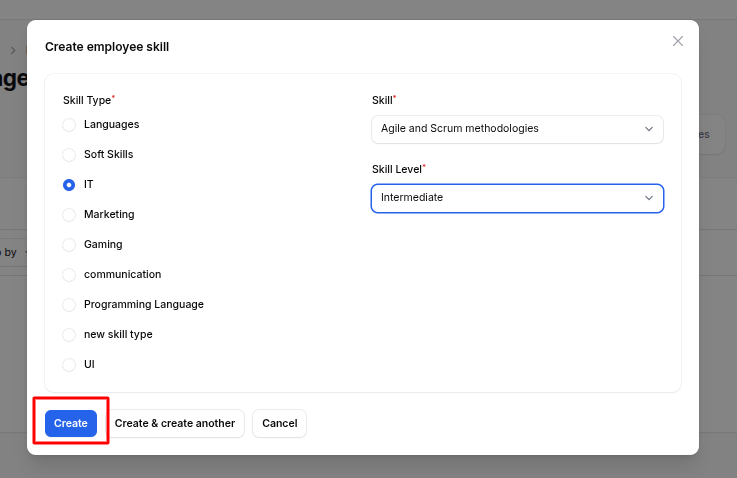Select the Languages skill type

[69, 125]
